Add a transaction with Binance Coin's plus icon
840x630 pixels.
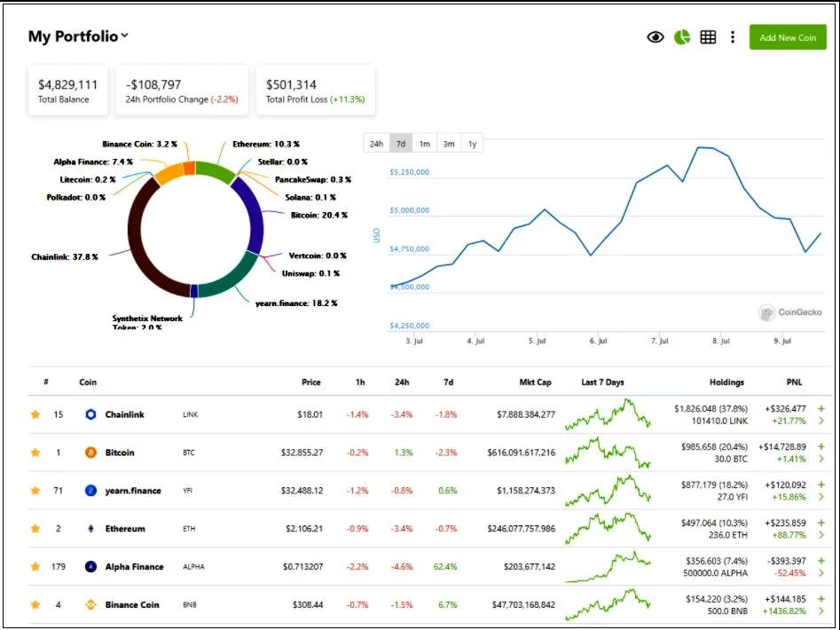click(821, 598)
